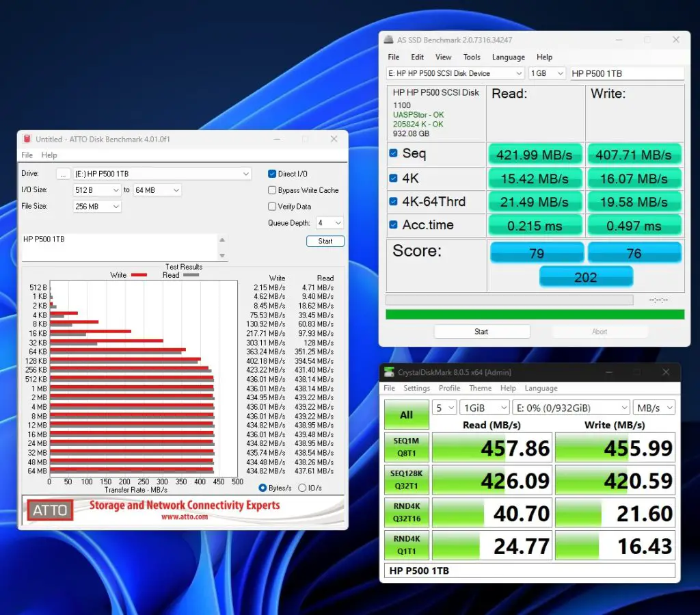Open CrystalDiskMark Profile menu

pos(449,388)
